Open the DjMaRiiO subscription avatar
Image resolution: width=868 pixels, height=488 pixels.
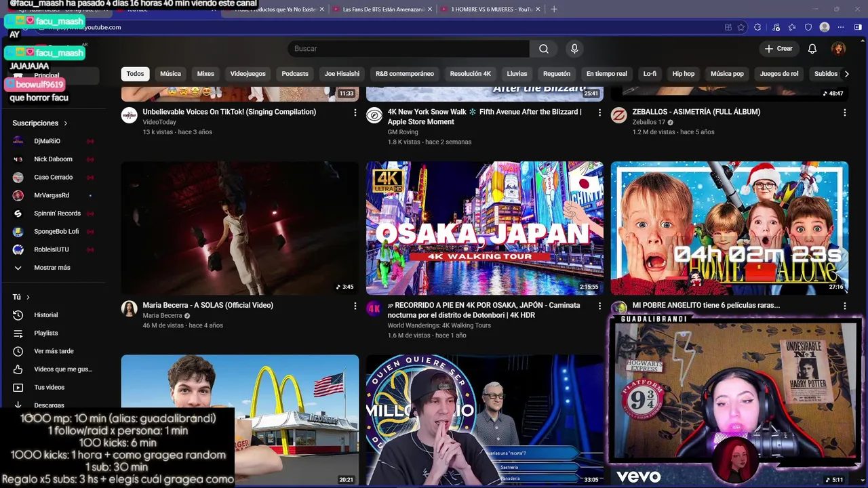coord(18,141)
